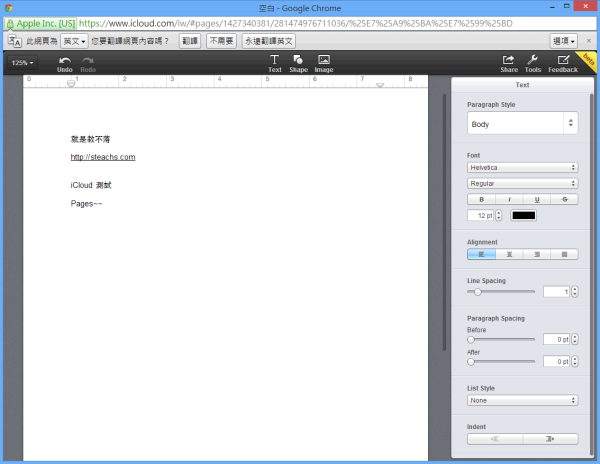Click the right margin marker on ruler
This screenshot has width=600, height=464.
point(380,85)
